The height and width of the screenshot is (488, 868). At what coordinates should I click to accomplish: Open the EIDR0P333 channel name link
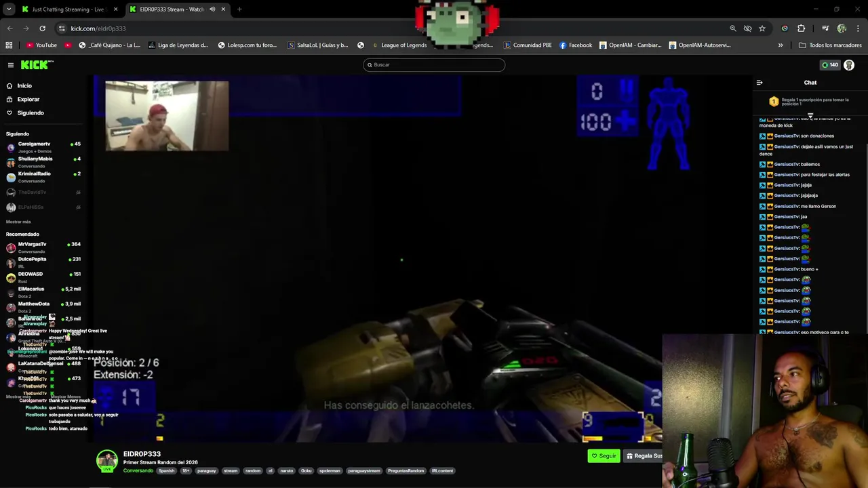pos(142,454)
